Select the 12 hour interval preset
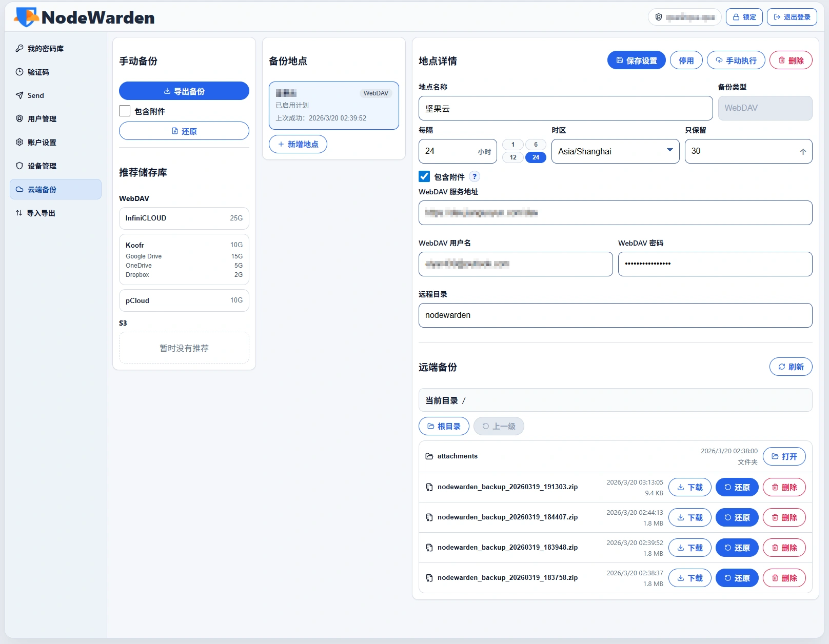829x644 pixels. click(513, 157)
